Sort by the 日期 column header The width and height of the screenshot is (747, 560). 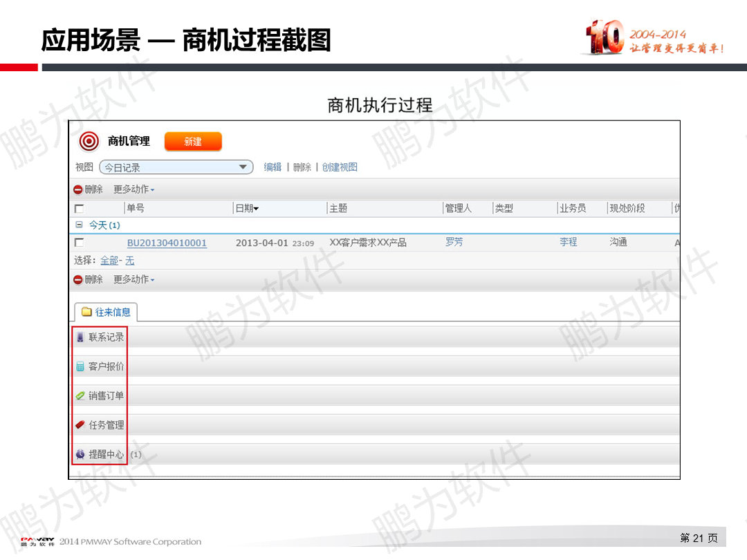coord(247,208)
